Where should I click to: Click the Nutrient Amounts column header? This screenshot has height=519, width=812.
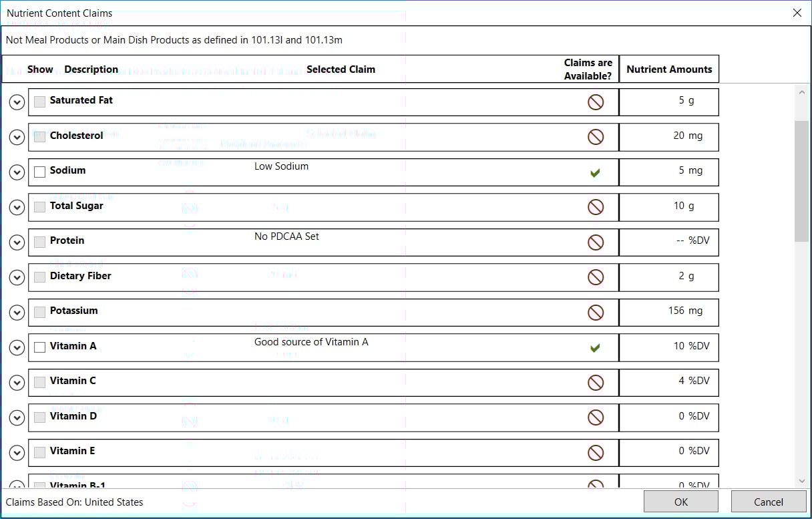coord(669,69)
